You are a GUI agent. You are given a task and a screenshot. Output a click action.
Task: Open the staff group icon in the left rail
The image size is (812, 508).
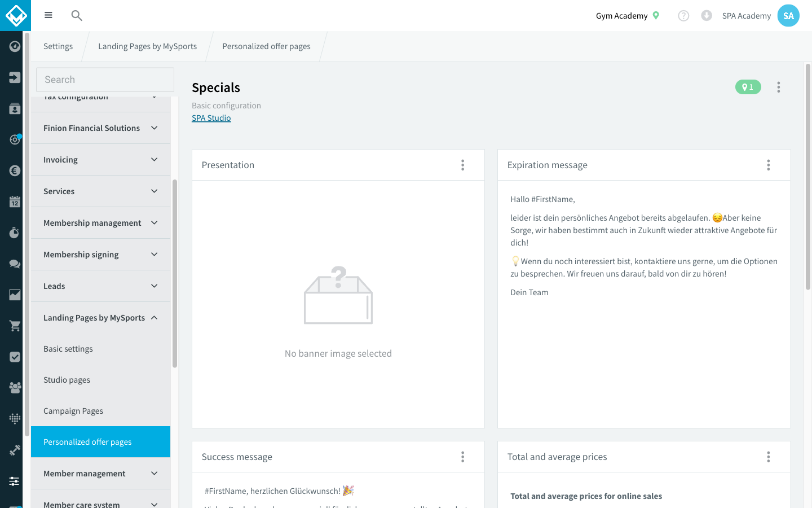pyautogui.click(x=15, y=388)
